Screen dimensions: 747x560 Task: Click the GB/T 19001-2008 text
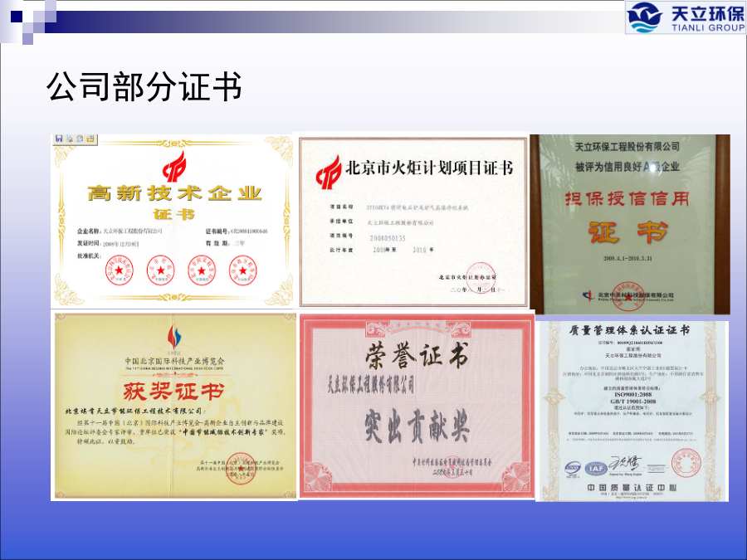tap(633, 402)
